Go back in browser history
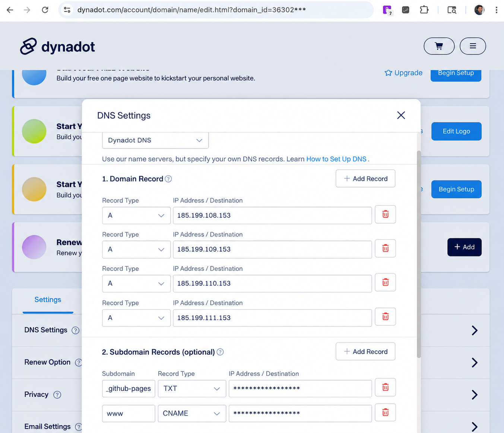The image size is (504, 433). 10,10
